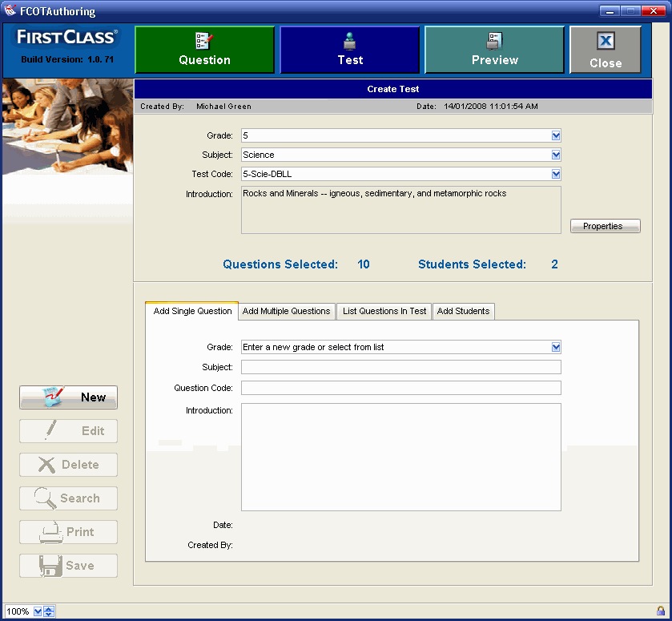The height and width of the screenshot is (621, 672).
Task: Create a new item with New
Action: click(69, 397)
